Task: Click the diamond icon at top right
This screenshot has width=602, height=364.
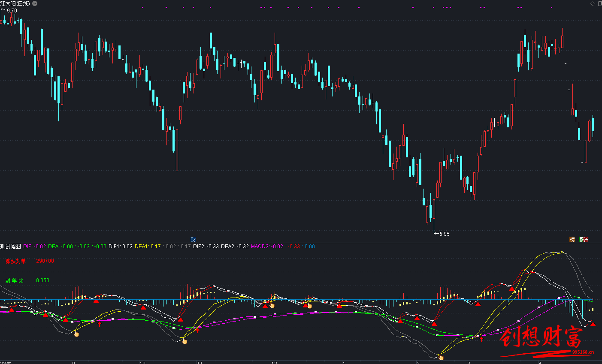Action: click(593, 3)
